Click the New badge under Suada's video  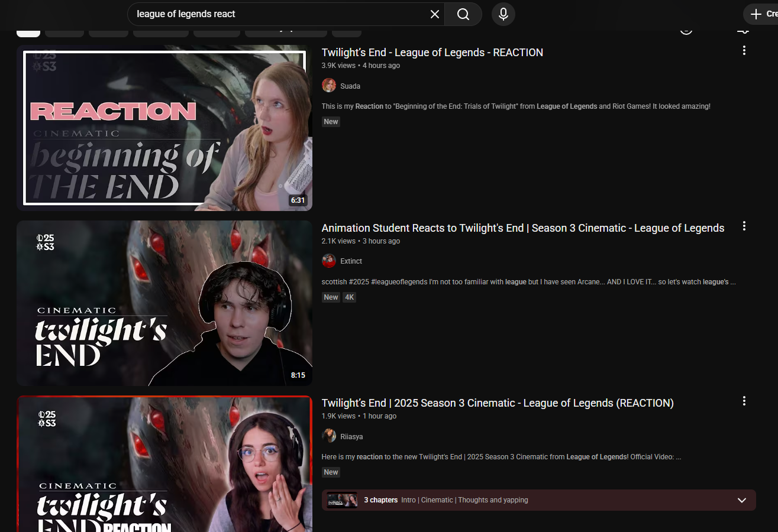(331, 122)
